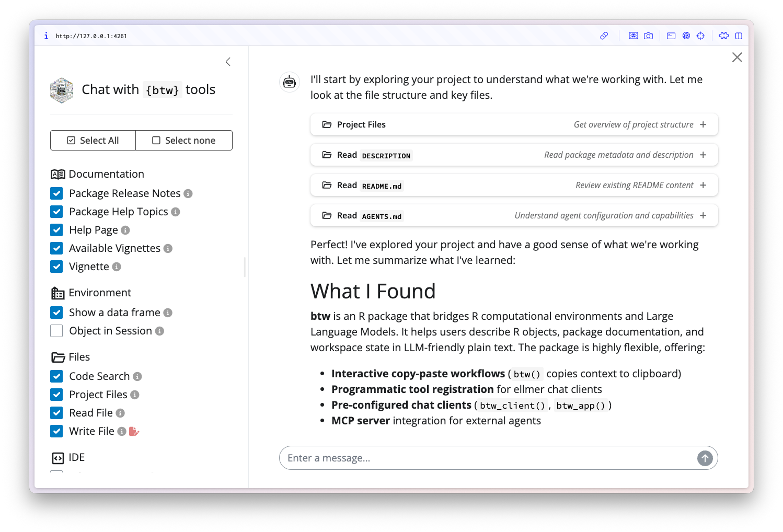Image resolution: width=783 pixels, height=532 pixels.
Task: Collapse the tools sidebar with the chevron
Action: click(x=228, y=61)
